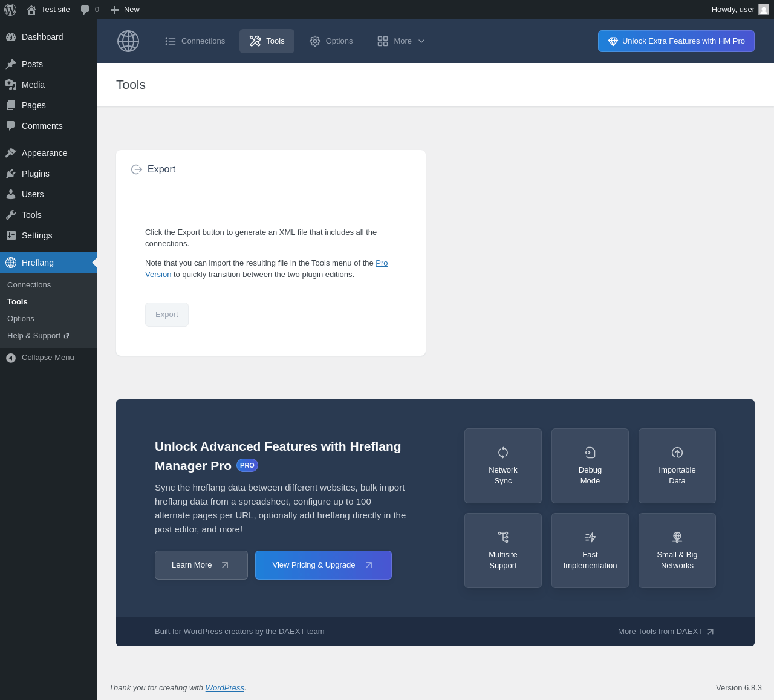Click the Version 6.8.3 text
The width and height of the screenshot is (774, 700).
739,688
